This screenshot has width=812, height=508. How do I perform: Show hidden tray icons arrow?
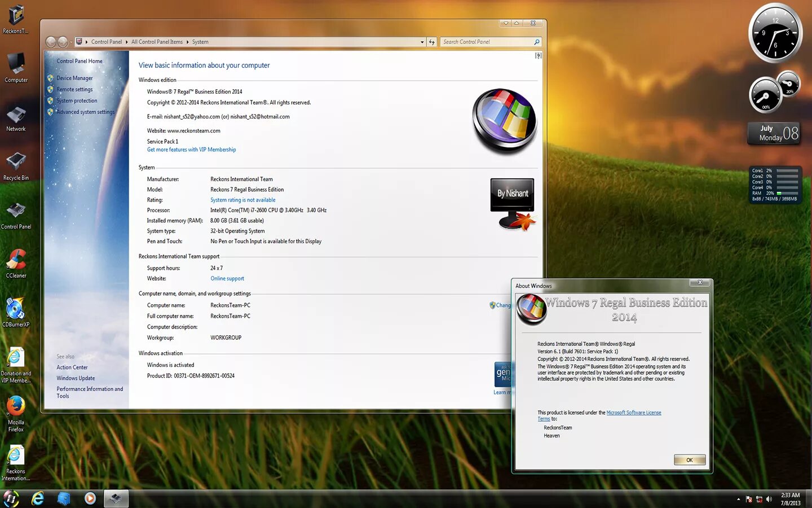[738, 500]
